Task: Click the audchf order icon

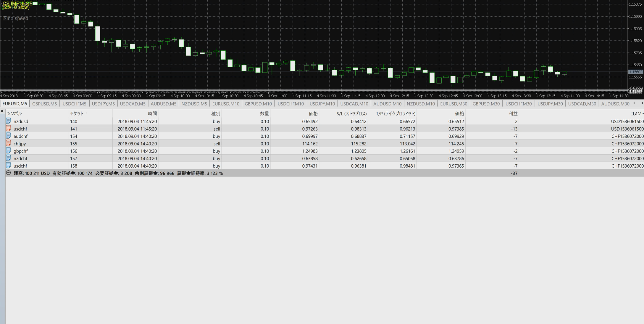Action: click(x=8, y=136)
